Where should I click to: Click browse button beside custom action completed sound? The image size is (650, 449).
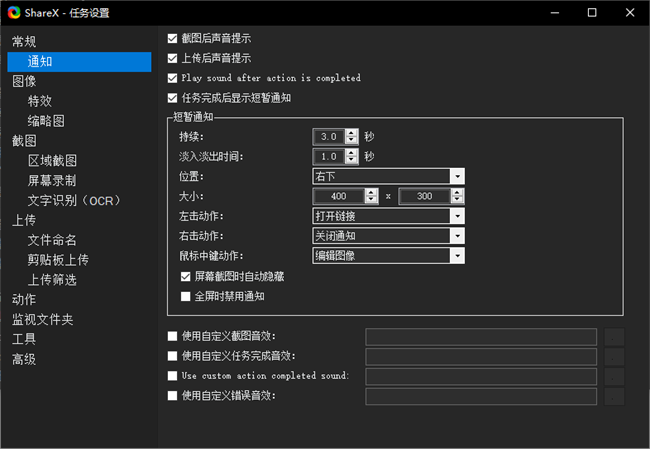tap(614, 376)
